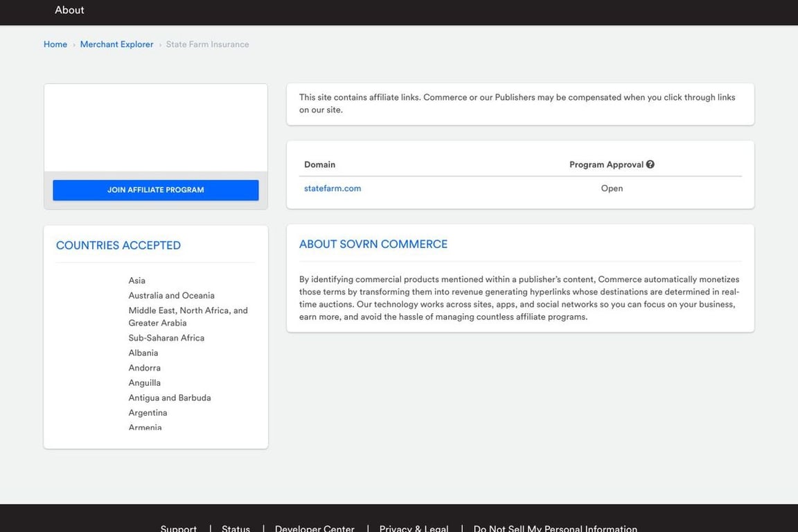798x532 pixels.
Task: Go to Home via breadcrumb
Action: click(x=55, y=44)
